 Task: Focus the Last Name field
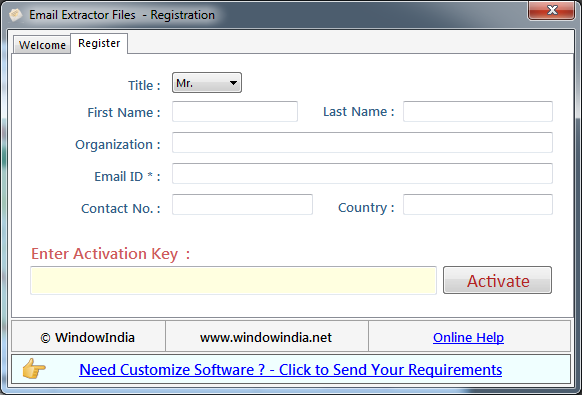478,111
